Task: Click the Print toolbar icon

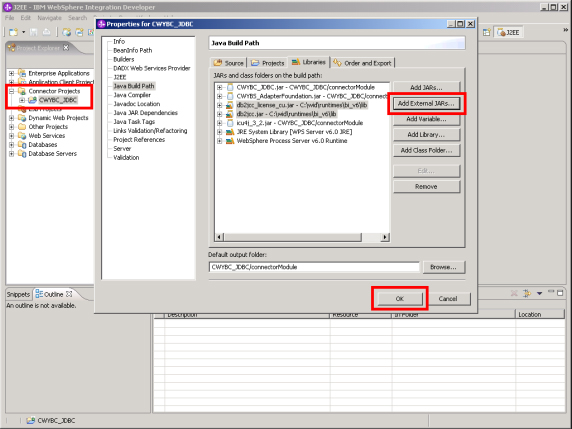Action: pyautogui.click(x=46, y=32)
